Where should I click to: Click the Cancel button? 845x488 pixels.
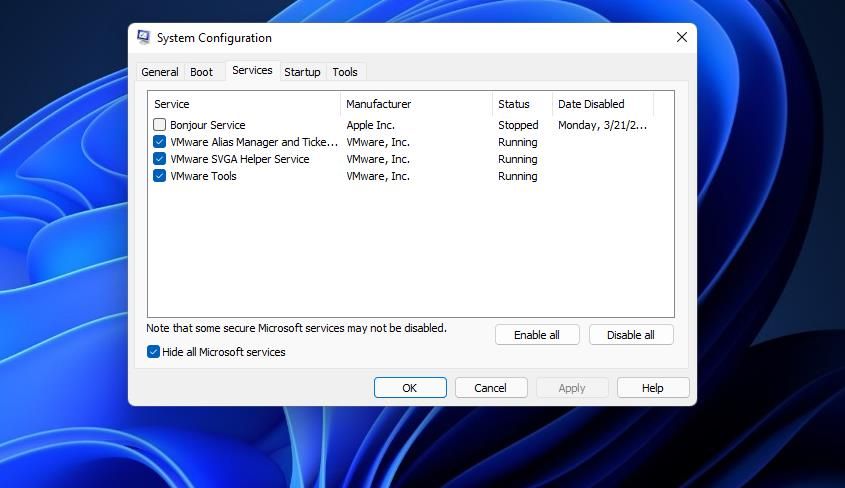pos(490,387)
